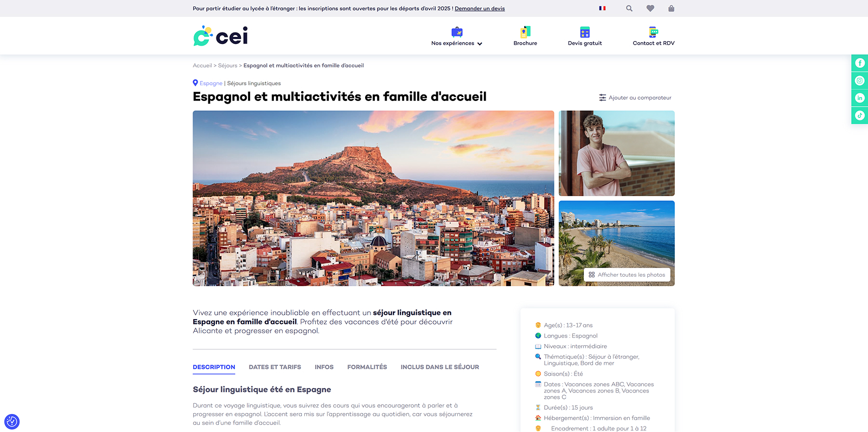Screen dimensions: 868x432
Task: Open cookie preferences badge
Action: coord(12,421)
